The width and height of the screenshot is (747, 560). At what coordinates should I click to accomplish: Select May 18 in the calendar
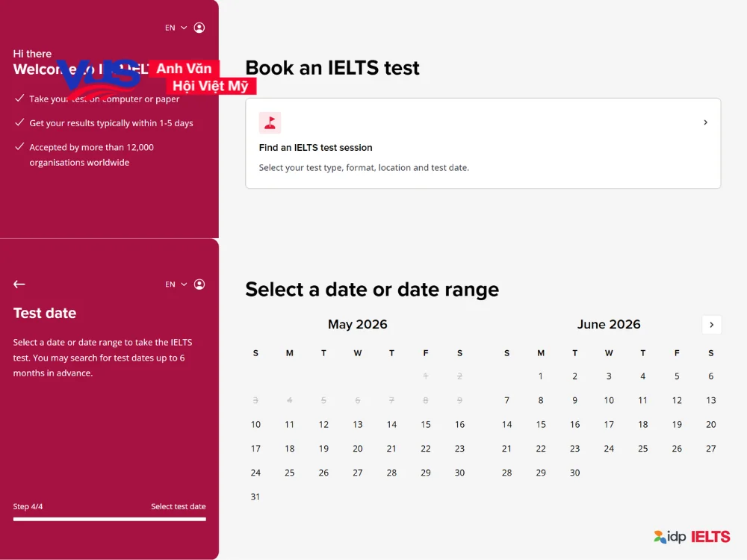290,449
